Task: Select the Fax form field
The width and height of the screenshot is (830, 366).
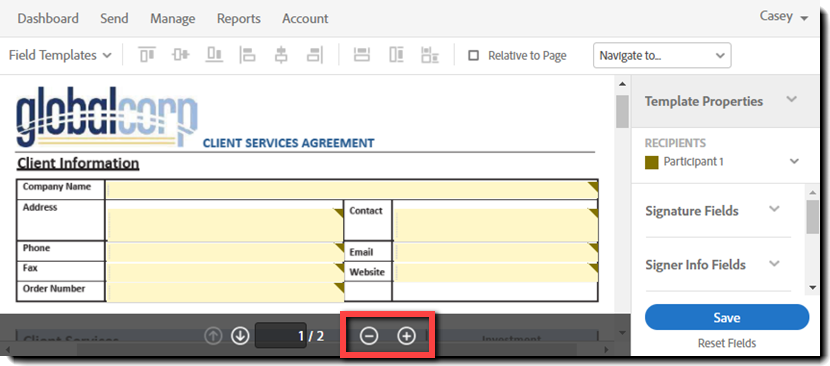Action: pos(225,272)
